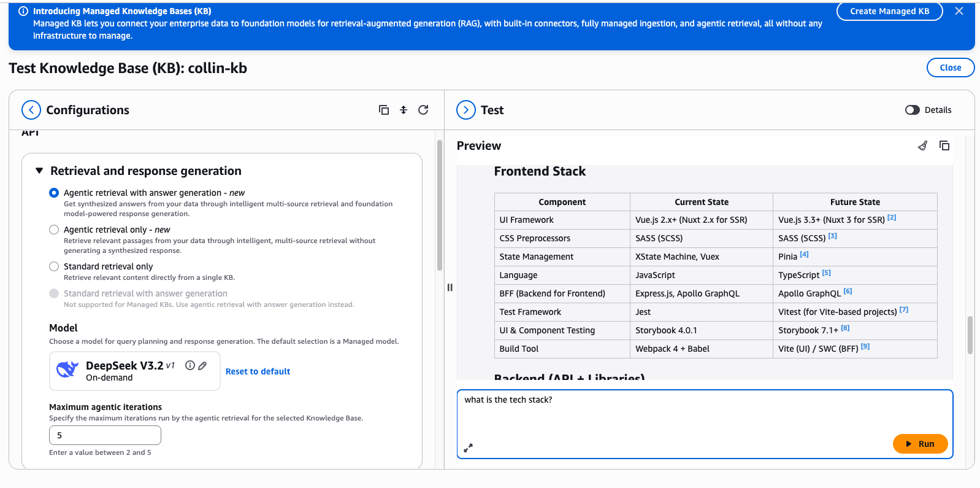
Task: Click the 'CSS Preprocessors' table cell
Action: click(562, 238)
